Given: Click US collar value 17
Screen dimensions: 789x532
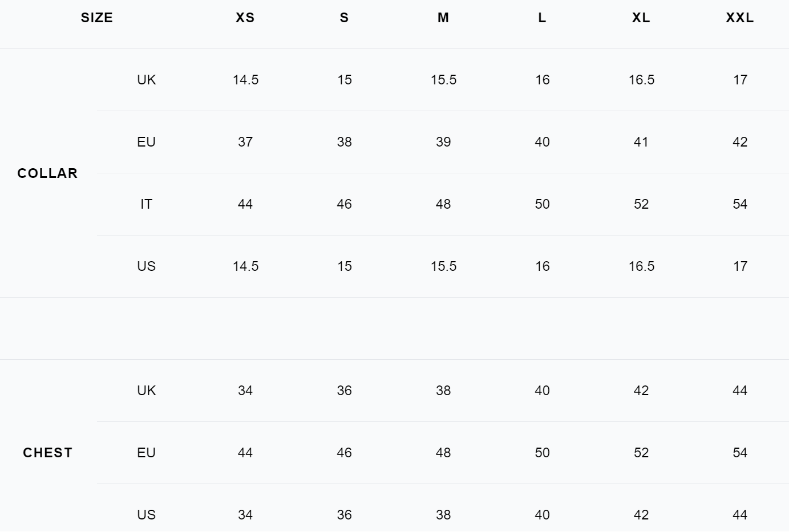Looking at the screenshot, I should point(740,266).
